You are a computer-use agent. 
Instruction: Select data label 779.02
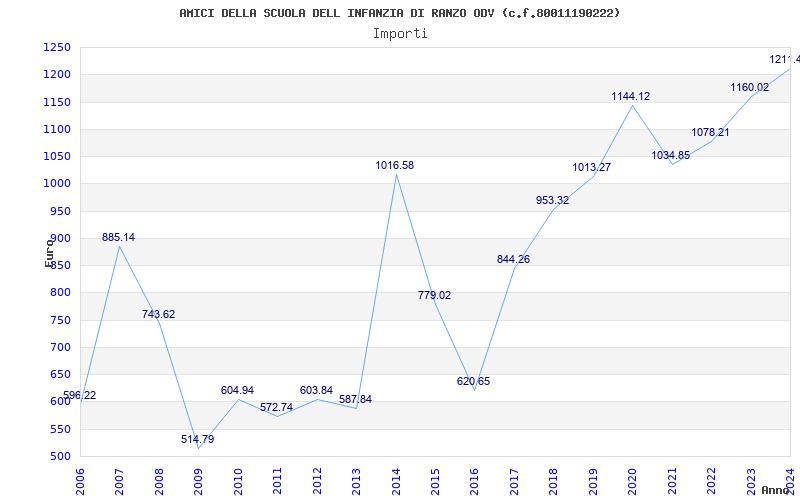(435, 295)
